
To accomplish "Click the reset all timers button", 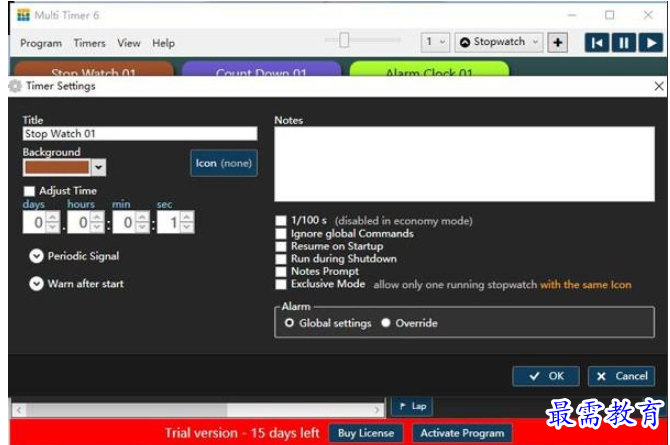I will [597, 43].
